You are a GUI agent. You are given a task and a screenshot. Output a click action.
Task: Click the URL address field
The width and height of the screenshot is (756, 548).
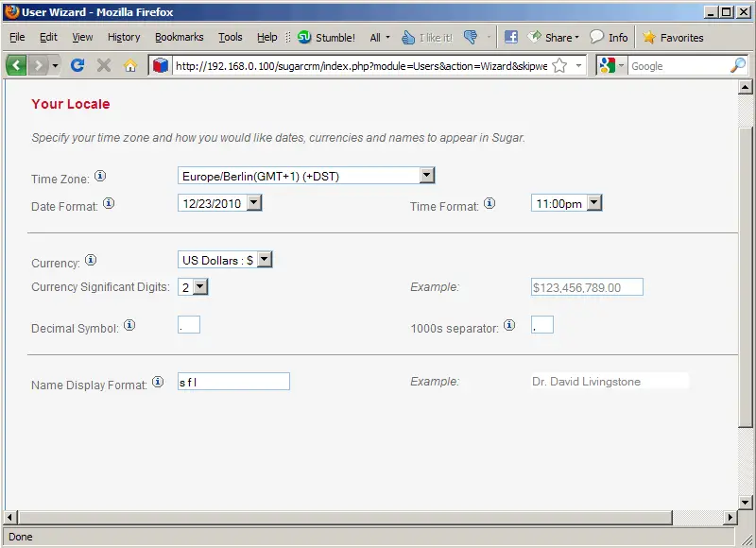point(362,66)
